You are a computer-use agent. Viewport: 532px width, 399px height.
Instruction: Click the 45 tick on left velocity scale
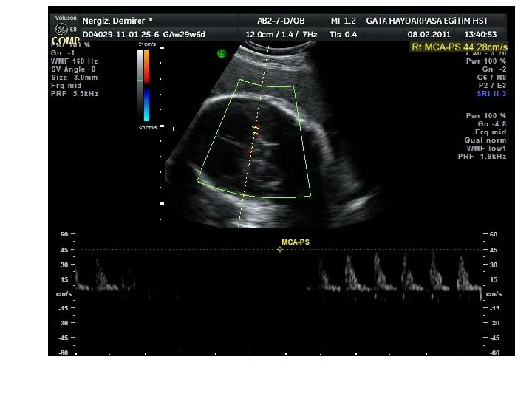(64, 250)
